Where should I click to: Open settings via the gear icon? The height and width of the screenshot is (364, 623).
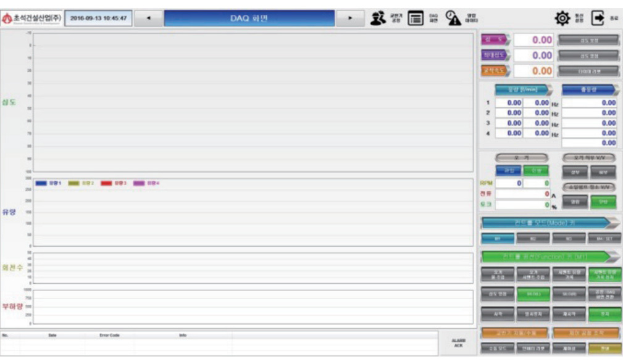click(x=562, y=18)
